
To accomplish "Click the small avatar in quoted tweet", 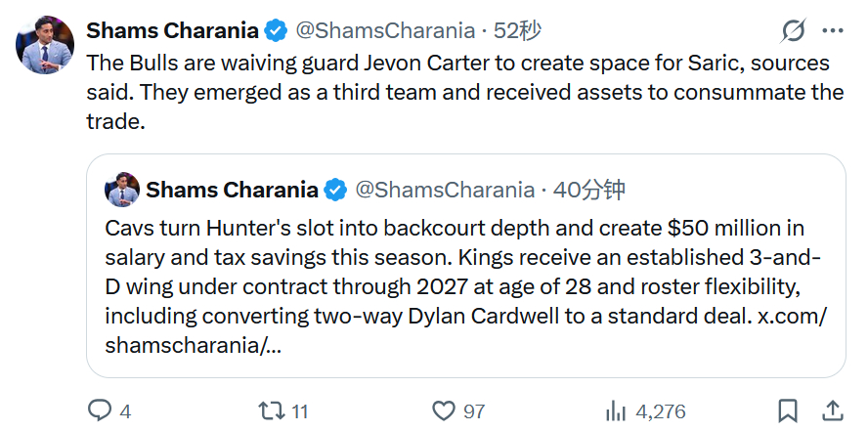I will point(122,190).
